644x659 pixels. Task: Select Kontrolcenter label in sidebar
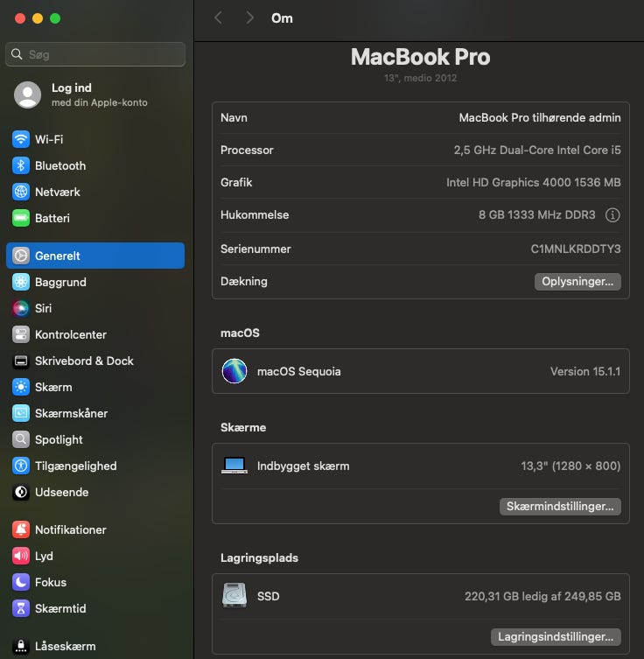click(x=71, y=334)
